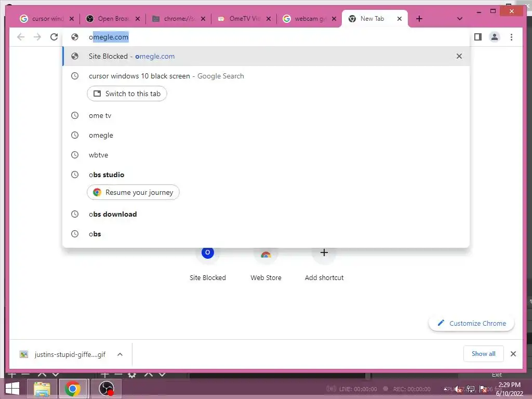Viewport: 532px width, 399px height.
Task: Close the chrome:// settings tab
Action: pyautogui.click(x=203, y=19)
